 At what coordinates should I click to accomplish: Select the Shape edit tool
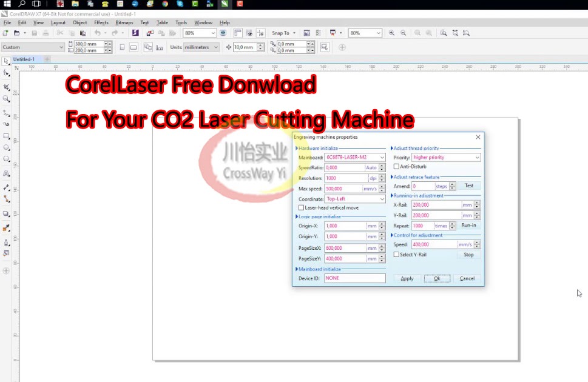6,73
